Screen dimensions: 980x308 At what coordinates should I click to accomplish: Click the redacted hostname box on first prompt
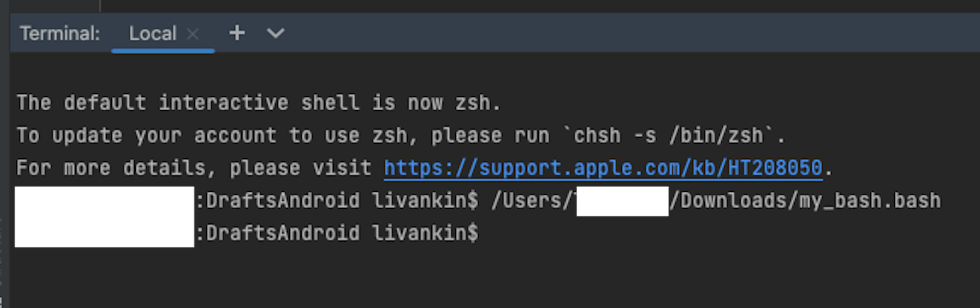click(x=104, y=201)
